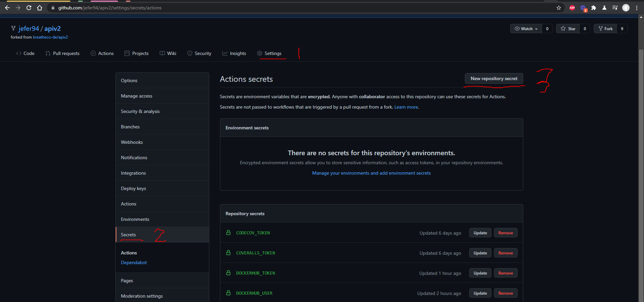This screenshot has height=302, width=644.
Task: Open the jefer94 user profile link
Action: coord(29,28)
